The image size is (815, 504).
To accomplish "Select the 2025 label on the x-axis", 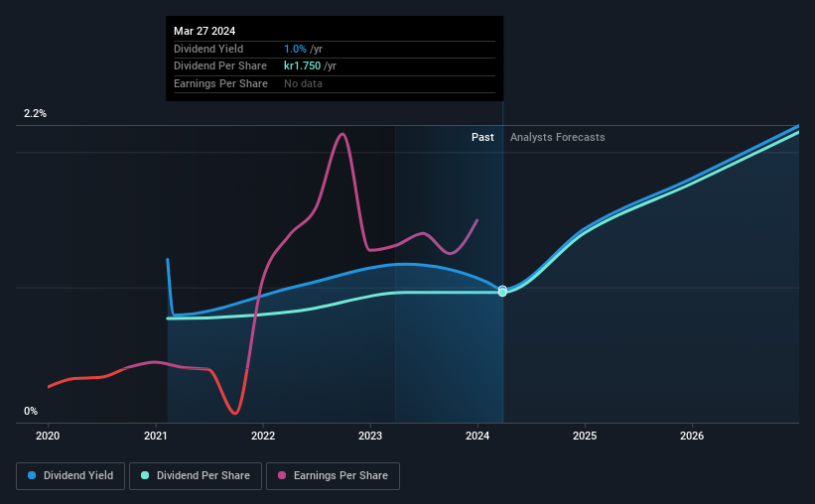I will [x=585, y=436].
